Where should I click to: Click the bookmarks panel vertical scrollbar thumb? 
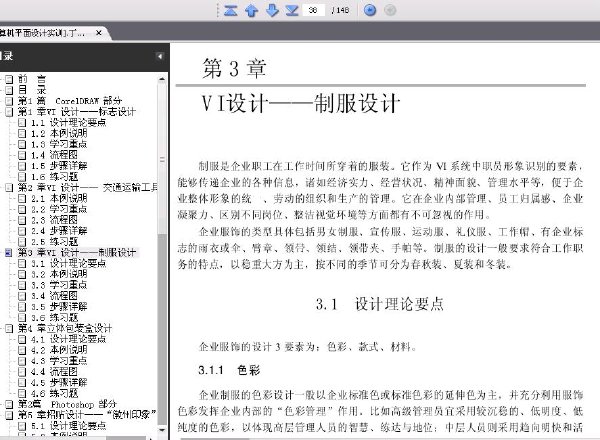pos(162,159)
